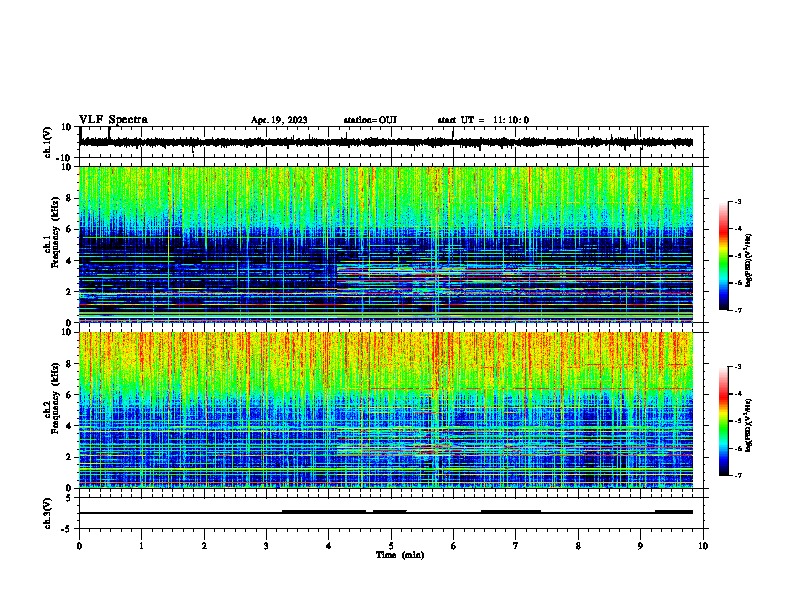Click the ch.1(V) axis "-10" tick label
Image resolution: width=792 pixels, height=612 pixels.
65,158
